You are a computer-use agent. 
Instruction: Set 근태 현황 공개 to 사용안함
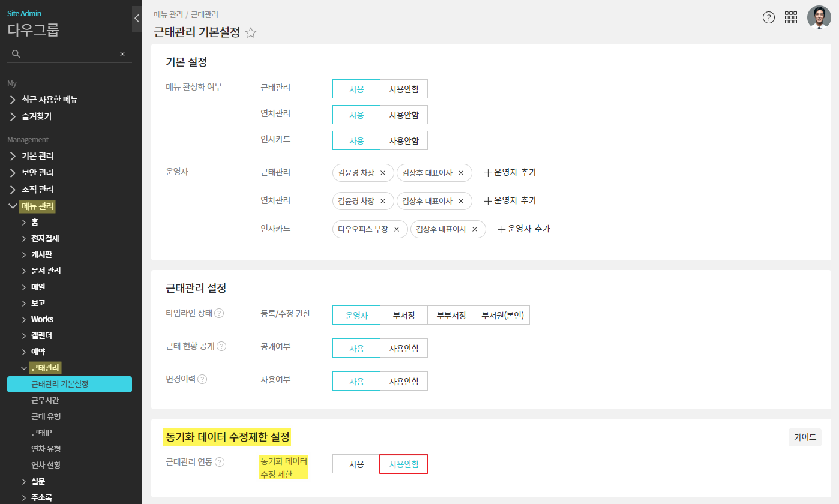[x=404, y=348]
